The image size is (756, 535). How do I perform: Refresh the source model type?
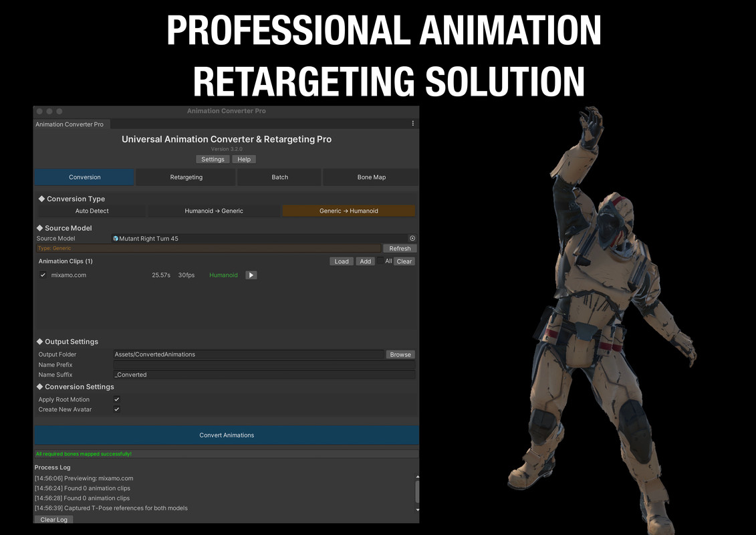pos(400,249)
